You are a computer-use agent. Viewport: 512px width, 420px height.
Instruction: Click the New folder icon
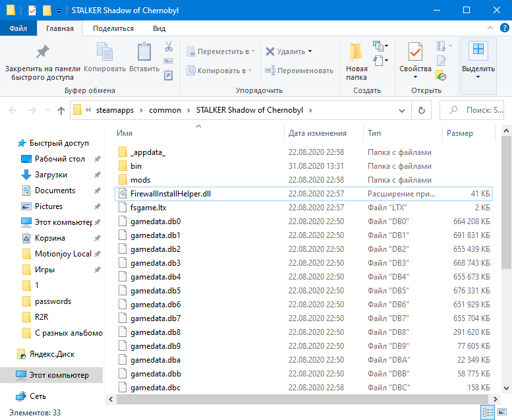click(356, 52)
